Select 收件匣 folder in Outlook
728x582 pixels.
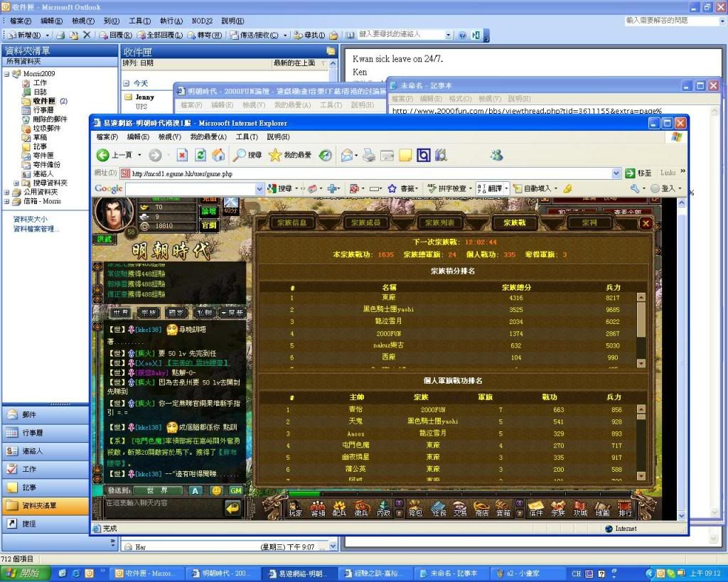click(44, 101)
